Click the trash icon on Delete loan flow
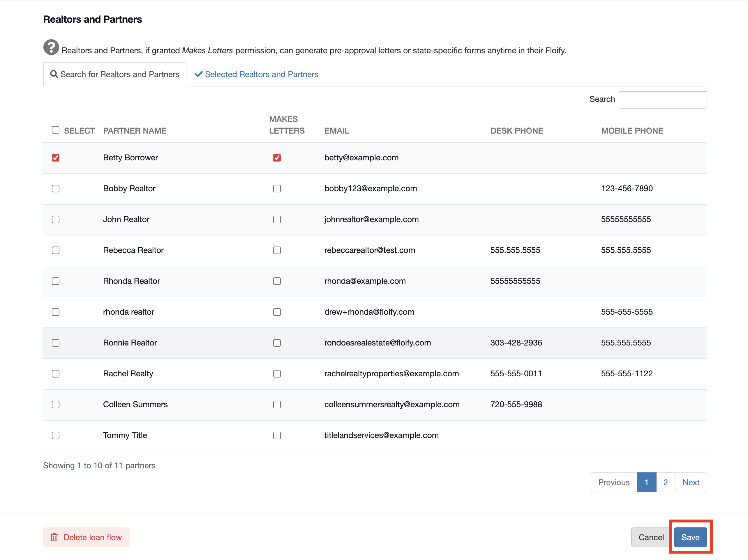The height and width of the screenshot is (560, 748). [54, 537]
